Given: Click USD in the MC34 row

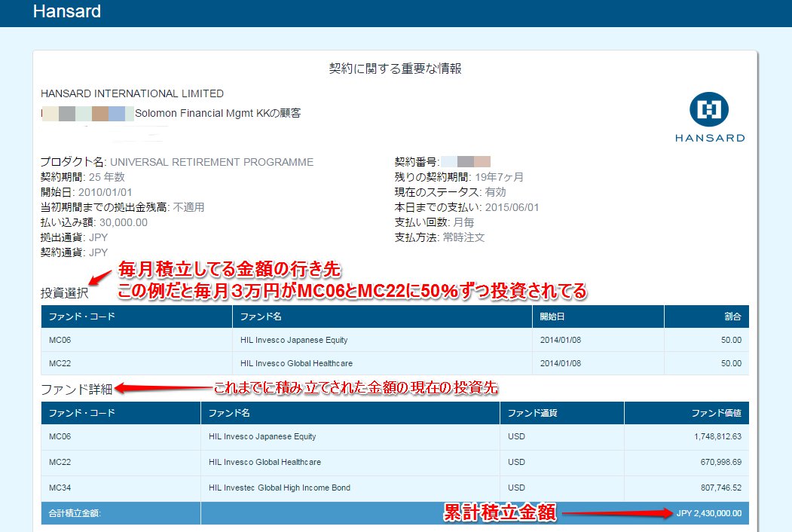Looking at the screenshot, I should tap(516, 488).
